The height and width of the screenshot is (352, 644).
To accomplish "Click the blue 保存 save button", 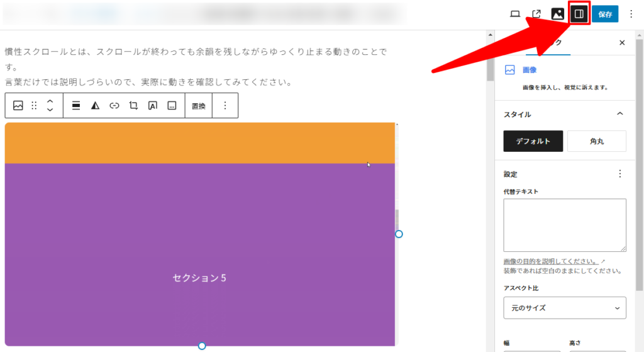I will click(605, 14).
